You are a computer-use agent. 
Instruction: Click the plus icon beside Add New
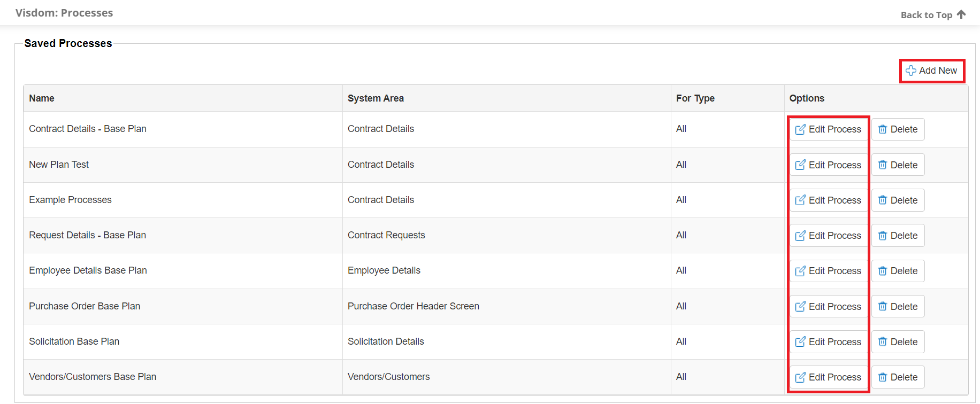[x=911, y=71]
